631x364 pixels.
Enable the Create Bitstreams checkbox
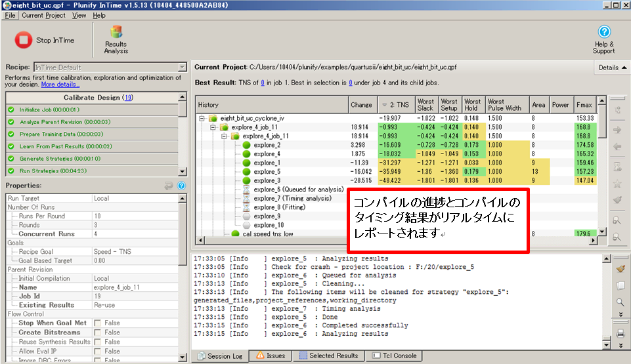tap(97, 333)
